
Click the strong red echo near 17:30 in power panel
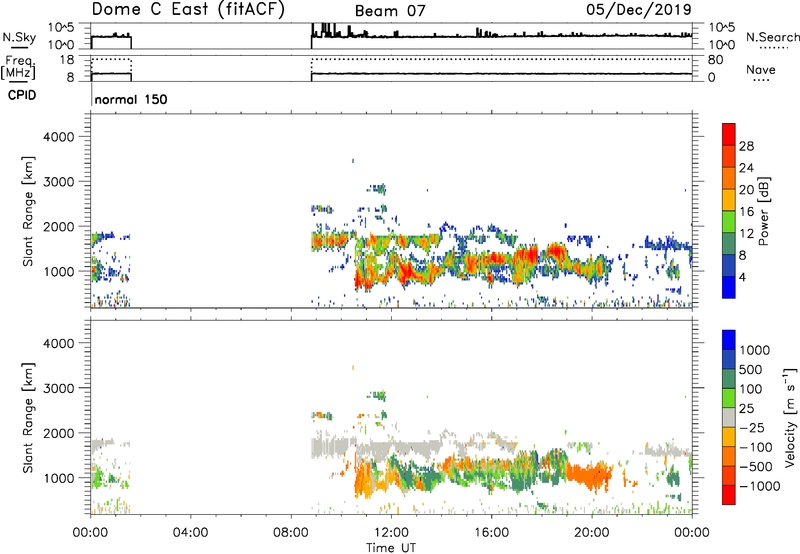(527, 254)
